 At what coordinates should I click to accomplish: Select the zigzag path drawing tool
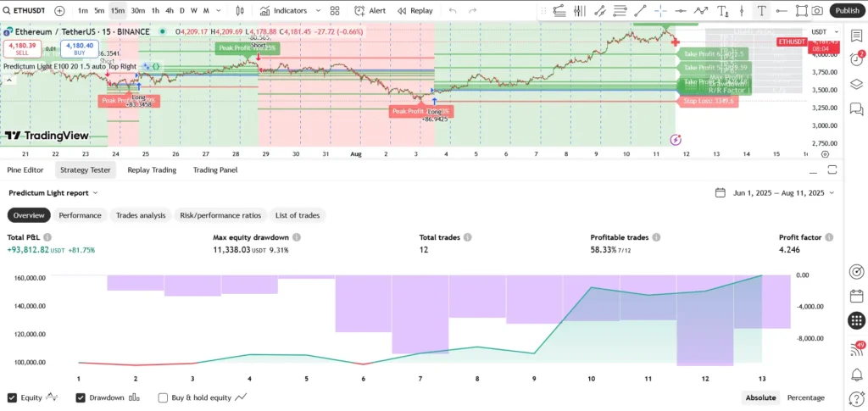tap(701, 10)
